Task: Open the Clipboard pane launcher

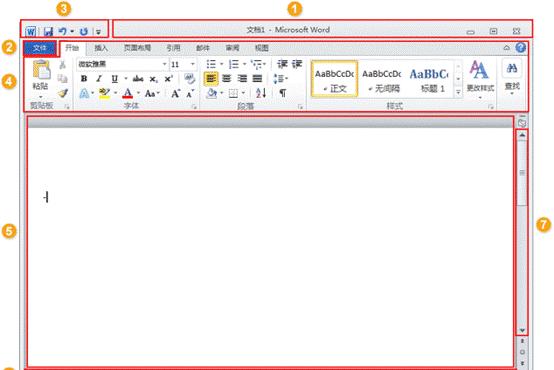Action: pos(67,106)
